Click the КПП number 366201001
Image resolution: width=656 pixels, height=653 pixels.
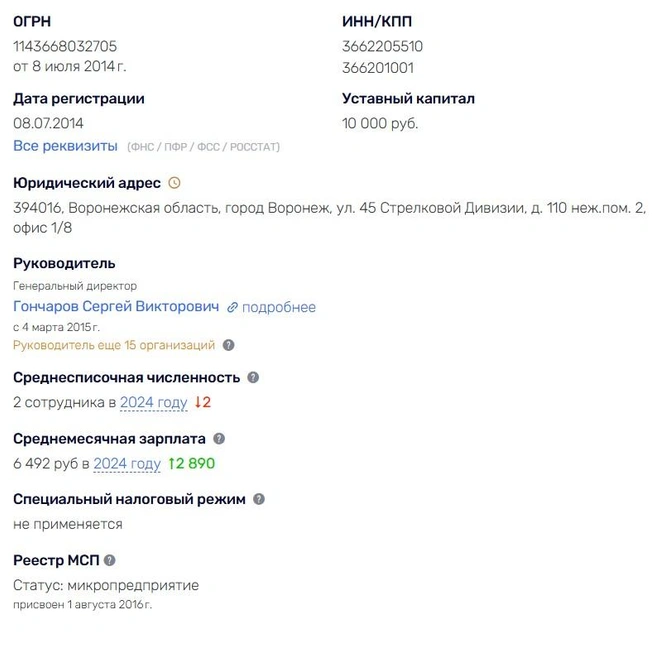(377, 68)
